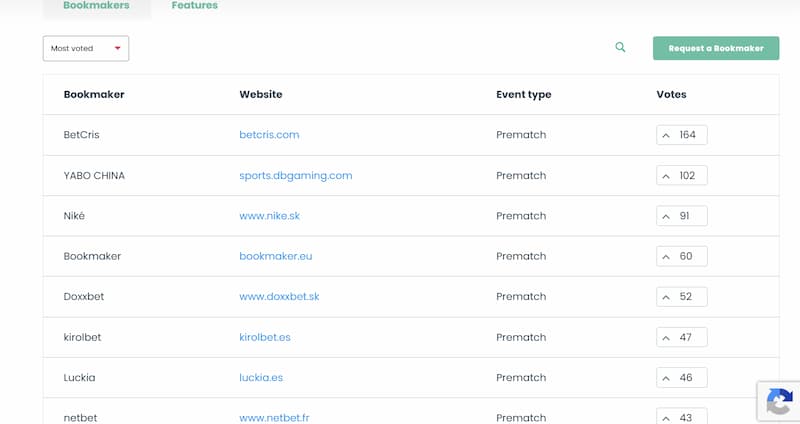Open bookmaker.eu website link
Viewport: 800px width, 424px height.
tap(276, 256)
